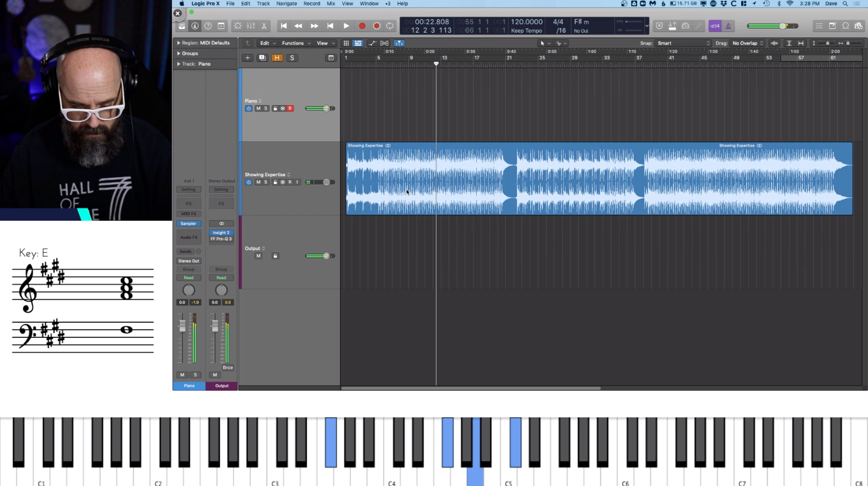Screen dimensions: 868x486
Task: Open the media Browsers icon
Action: point(859,26)
